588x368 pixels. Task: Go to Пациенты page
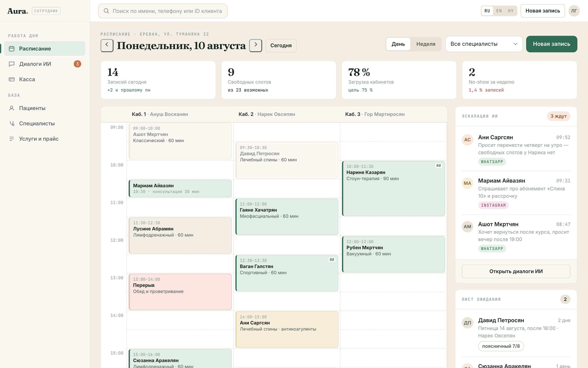[x=45, y=108]
